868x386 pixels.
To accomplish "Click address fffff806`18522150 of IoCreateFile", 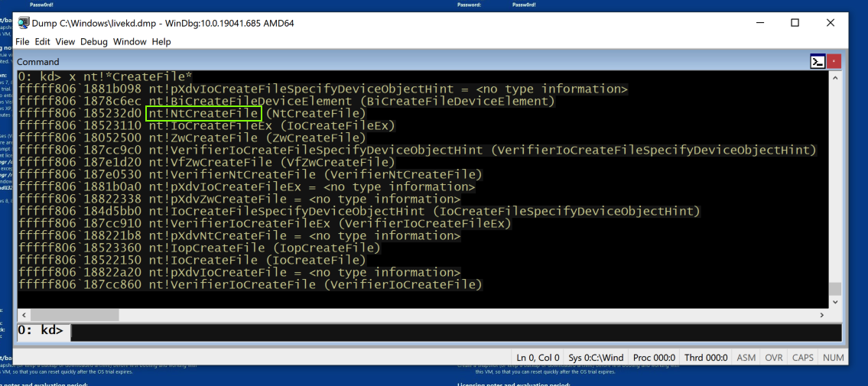I will tap(81, 261).
